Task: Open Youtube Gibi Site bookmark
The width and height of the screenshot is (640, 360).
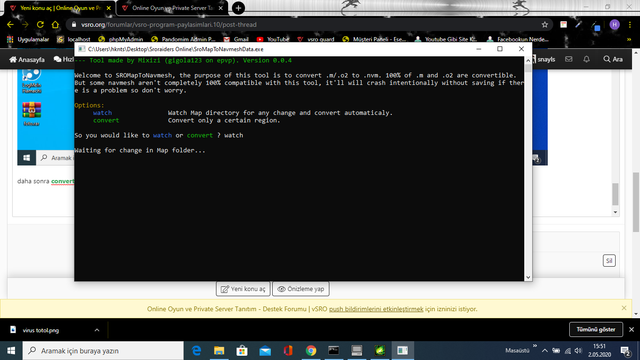Action: tap(445, 39)
